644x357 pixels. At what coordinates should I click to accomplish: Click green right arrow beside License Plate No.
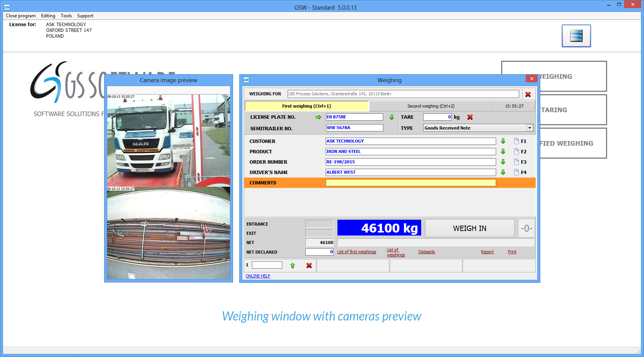coord(318,117)
